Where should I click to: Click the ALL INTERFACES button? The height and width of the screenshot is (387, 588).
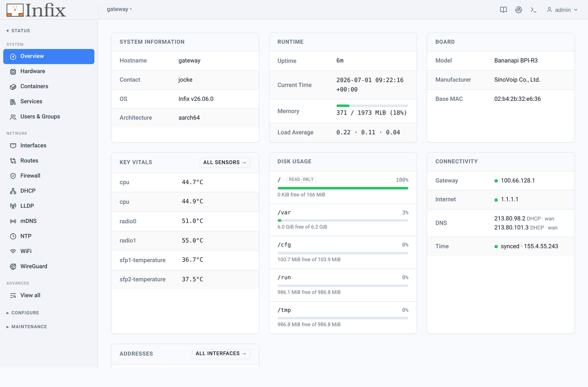pyautogui.click(x=221, y=354)
